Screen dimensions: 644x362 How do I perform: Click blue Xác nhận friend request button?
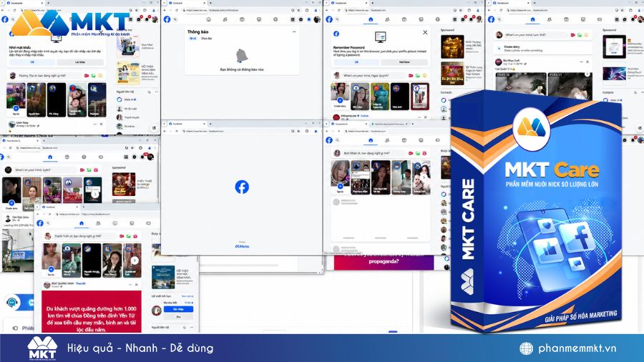[x=178, y=309]
